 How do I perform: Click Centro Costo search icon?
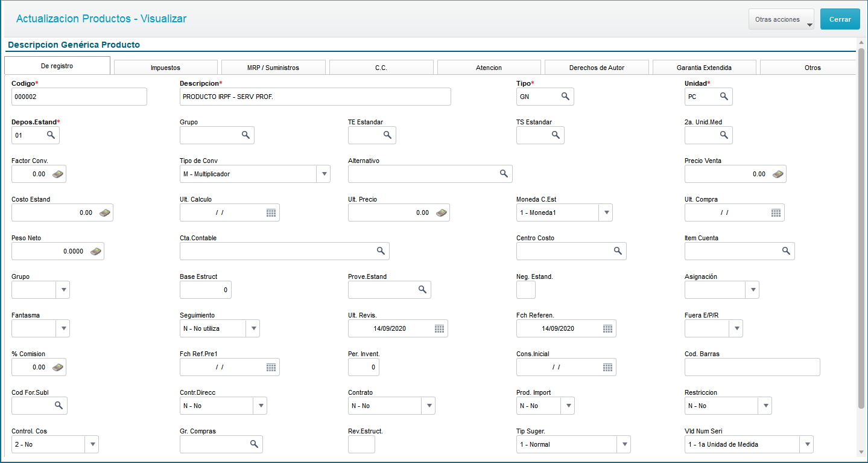[x=618, y=251]
